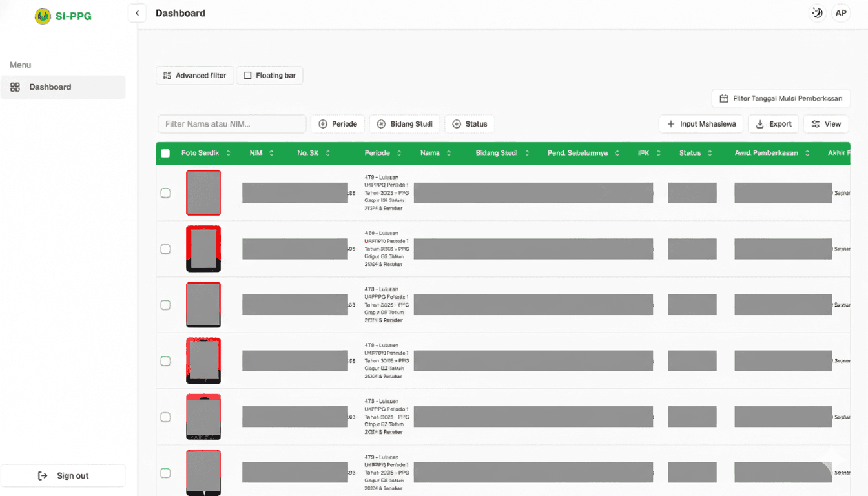
Task: Open the Bidang Studi filter dropdown
Action: pyautogui.click(x=404, y=124)
